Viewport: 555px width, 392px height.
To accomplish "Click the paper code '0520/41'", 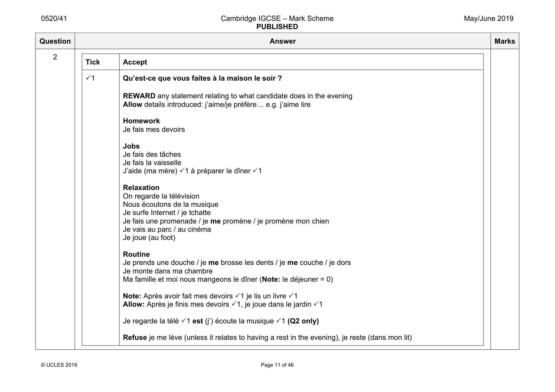I will click(54, 19).
